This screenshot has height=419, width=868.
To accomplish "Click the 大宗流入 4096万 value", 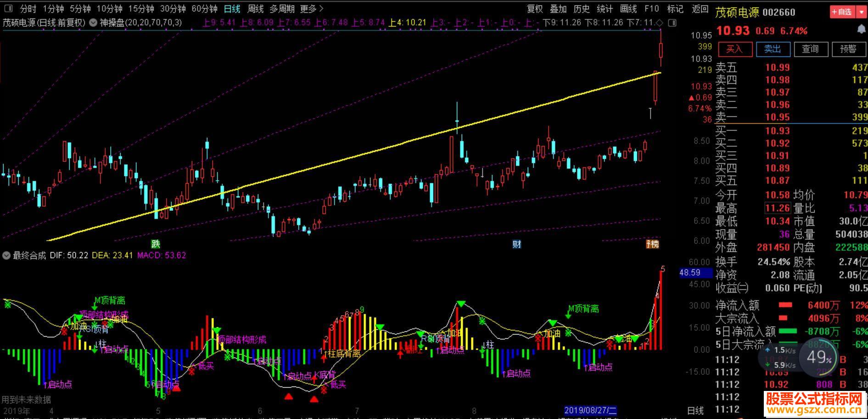I will click(x=824, y=318).
